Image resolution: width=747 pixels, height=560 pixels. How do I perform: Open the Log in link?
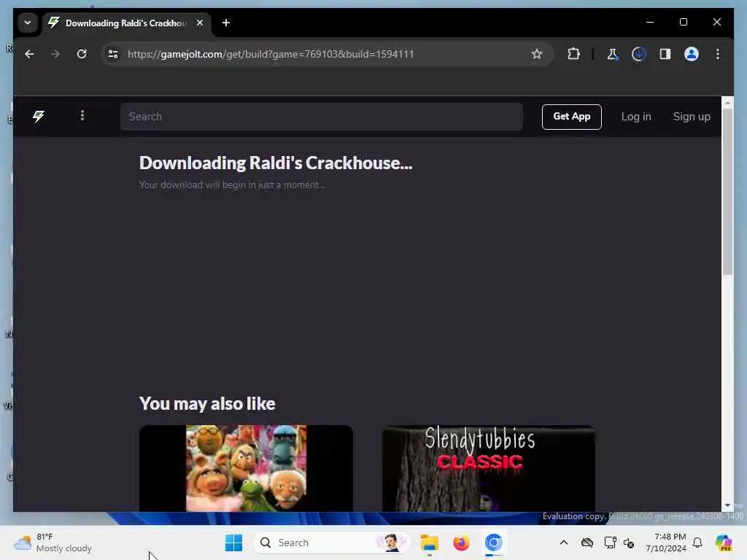pos(636,117)
